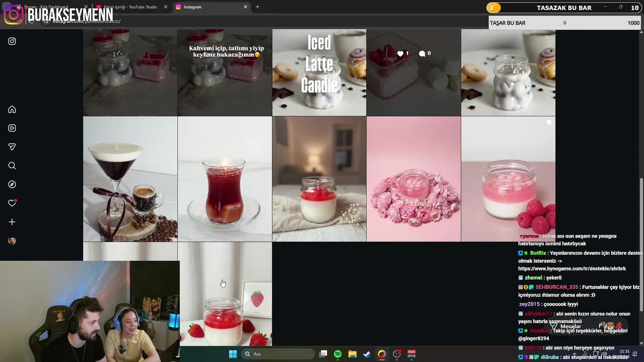Open Instagram logo in left sidebar
This screenshot has width=644, height=362.
[12, 41]
